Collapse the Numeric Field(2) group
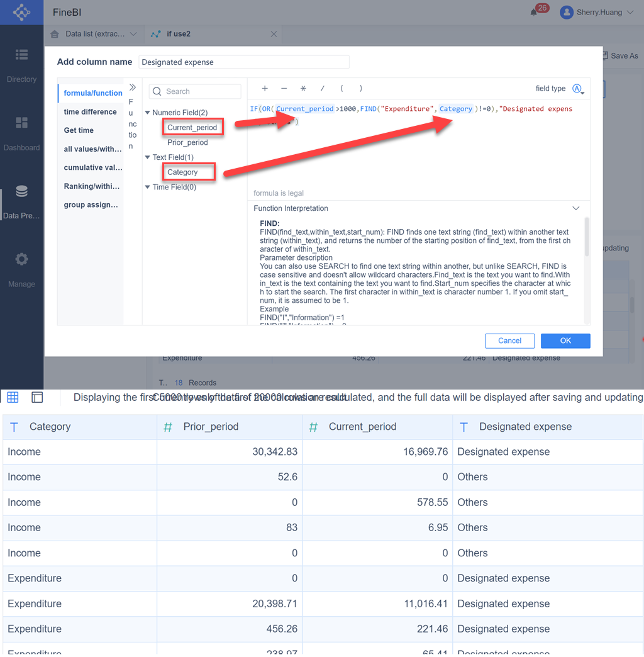 [148, 112]
